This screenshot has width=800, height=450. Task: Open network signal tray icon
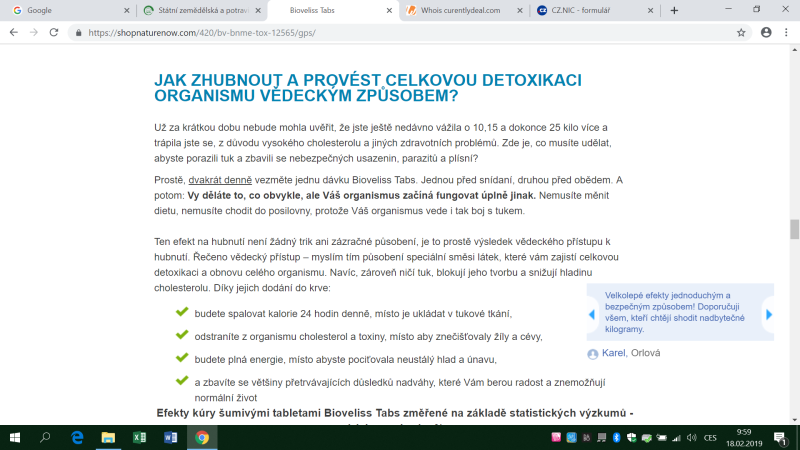(x=677, y=438)
